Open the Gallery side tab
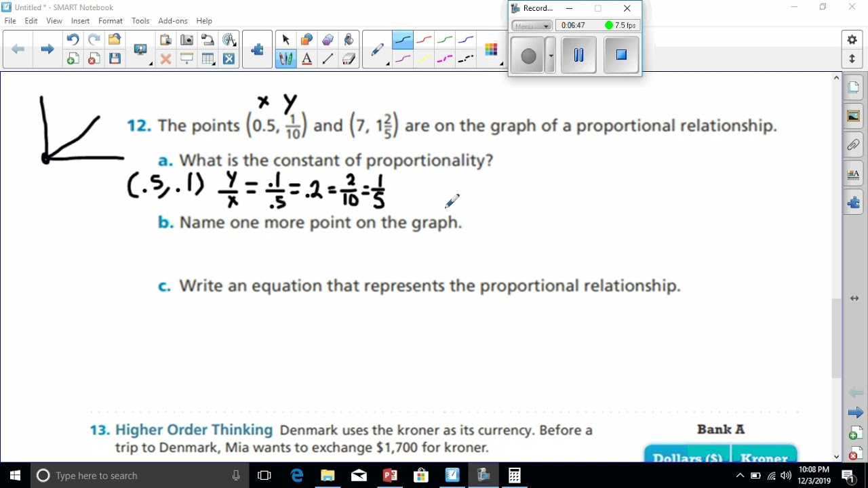This screenshot has height=488, width=868. click(853, 117)
